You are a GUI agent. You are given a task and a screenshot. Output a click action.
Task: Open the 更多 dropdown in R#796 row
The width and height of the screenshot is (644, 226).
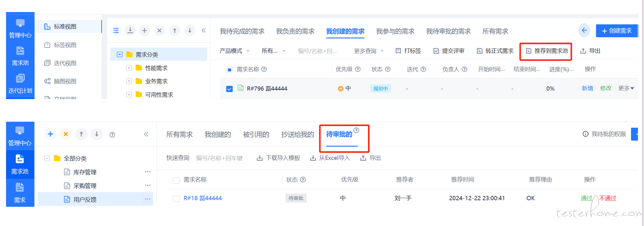[626, 88]
